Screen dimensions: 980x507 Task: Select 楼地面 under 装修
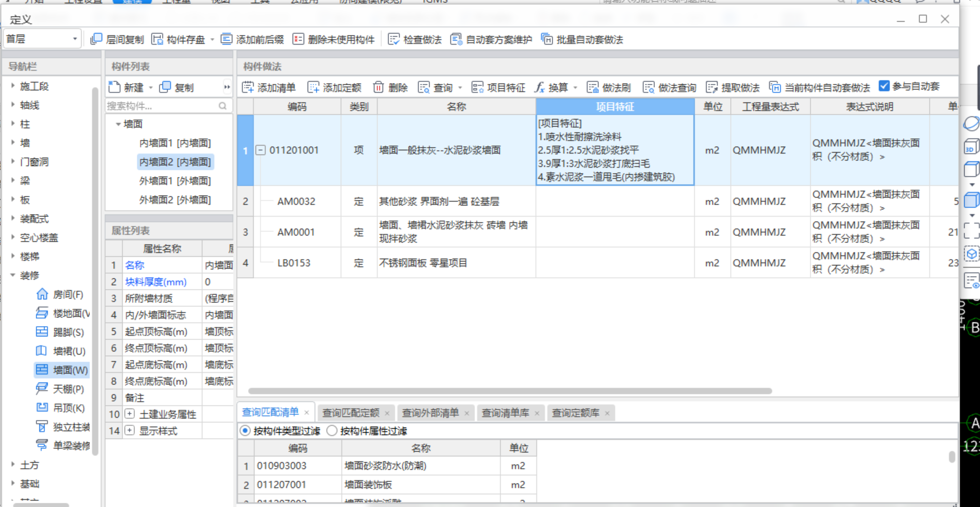coord(62,313)
